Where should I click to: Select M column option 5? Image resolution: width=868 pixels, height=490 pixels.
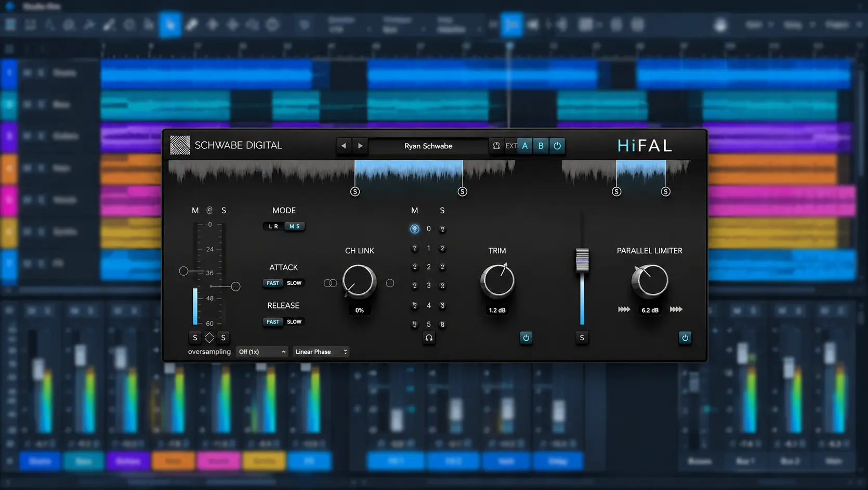[415, 324]
